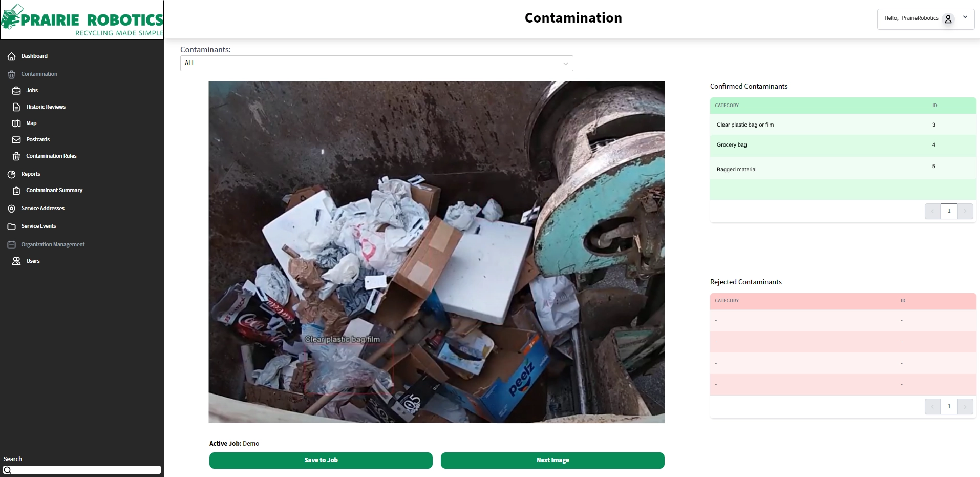Click the Contamination trash bin icon

[x=12, y=74]
